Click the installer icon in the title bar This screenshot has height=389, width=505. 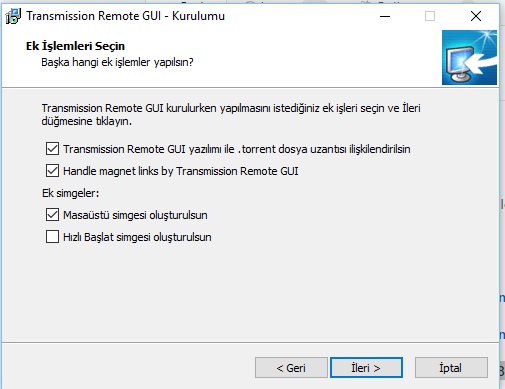tap(14, 16)
